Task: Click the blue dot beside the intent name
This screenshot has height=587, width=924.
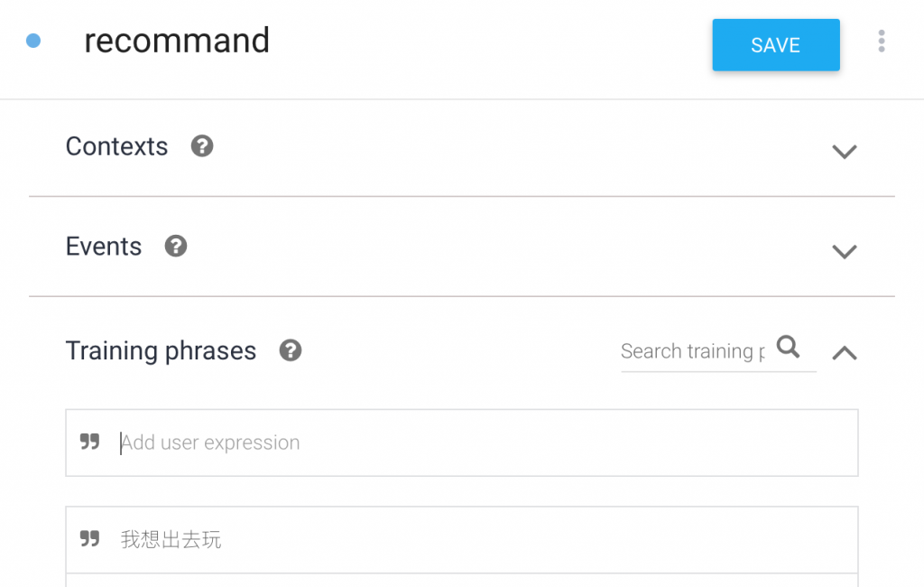Action: 33,41
